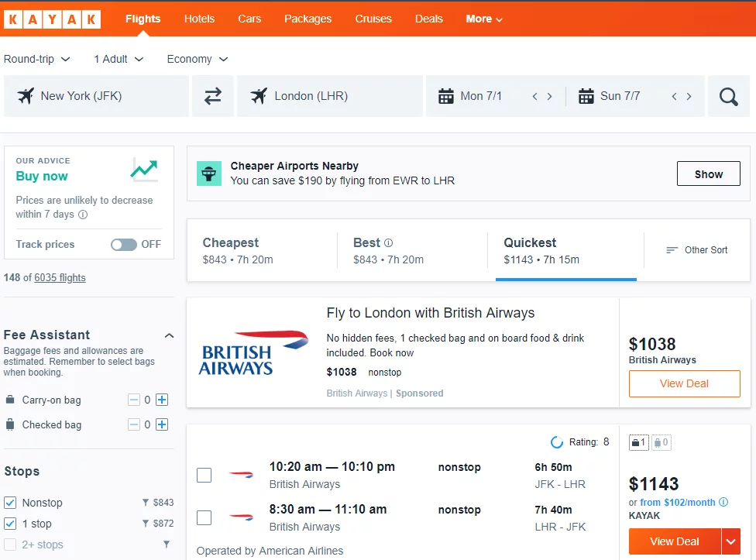The width and height of the screenshot is (756, 560).
Task: Sort results by Quickest
Action: pos(566,250)
